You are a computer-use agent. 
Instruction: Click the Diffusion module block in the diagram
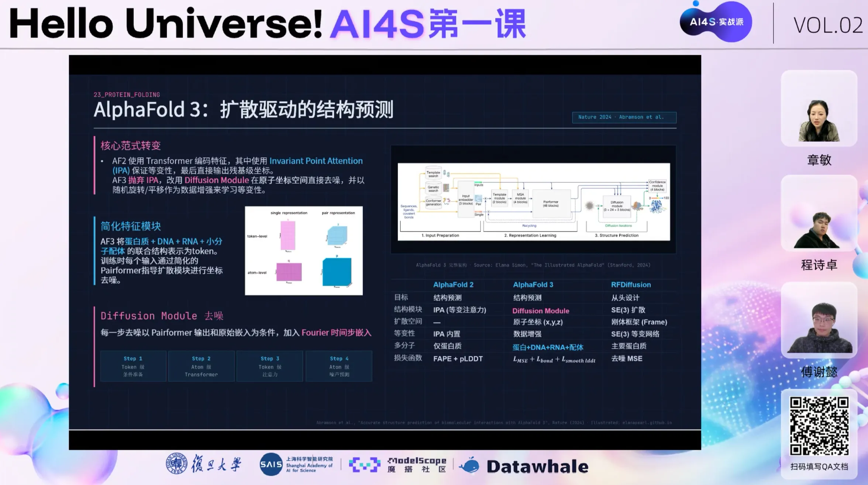[x=617, y=207]
